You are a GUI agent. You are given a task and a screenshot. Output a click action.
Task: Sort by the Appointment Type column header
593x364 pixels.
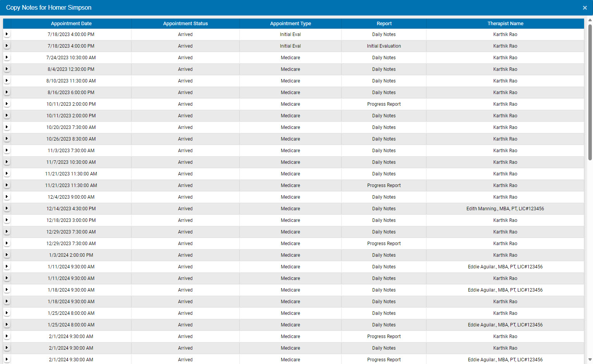[290, 24]
